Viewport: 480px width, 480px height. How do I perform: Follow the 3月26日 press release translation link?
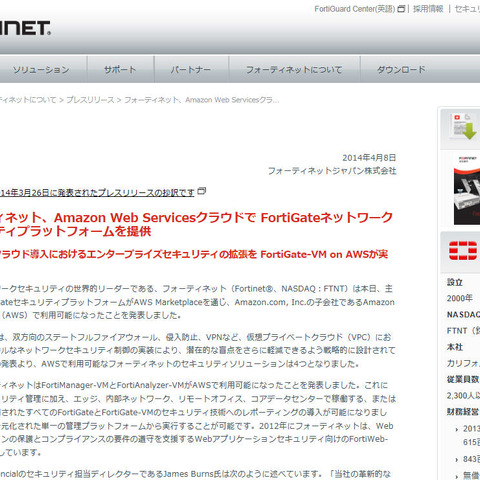click(97, 192)
